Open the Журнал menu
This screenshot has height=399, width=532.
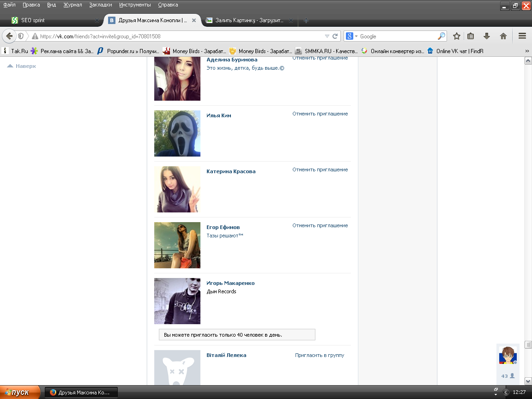coord(73,5)
